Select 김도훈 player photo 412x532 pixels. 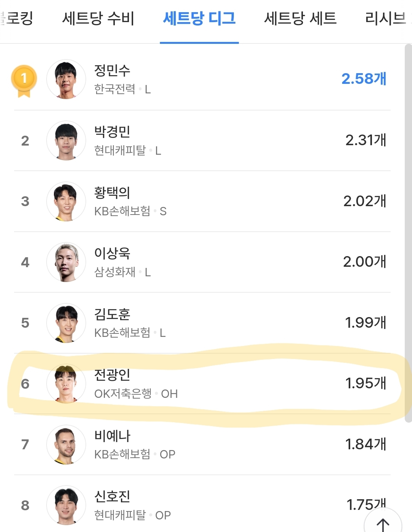click(66, 323)
